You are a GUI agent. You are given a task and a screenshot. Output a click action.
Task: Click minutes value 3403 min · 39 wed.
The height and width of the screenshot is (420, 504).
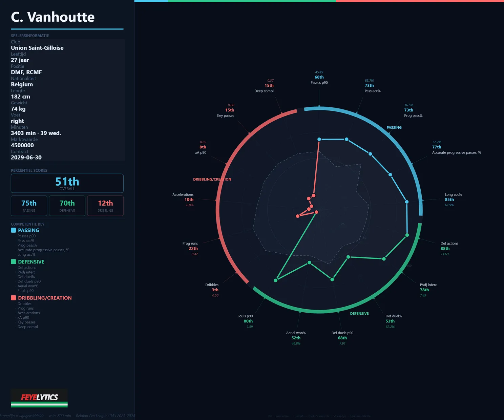click(36, 133)
